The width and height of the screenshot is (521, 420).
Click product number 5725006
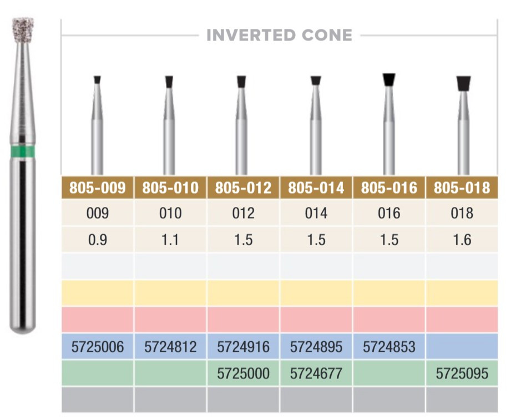click(x=97, y=347)
